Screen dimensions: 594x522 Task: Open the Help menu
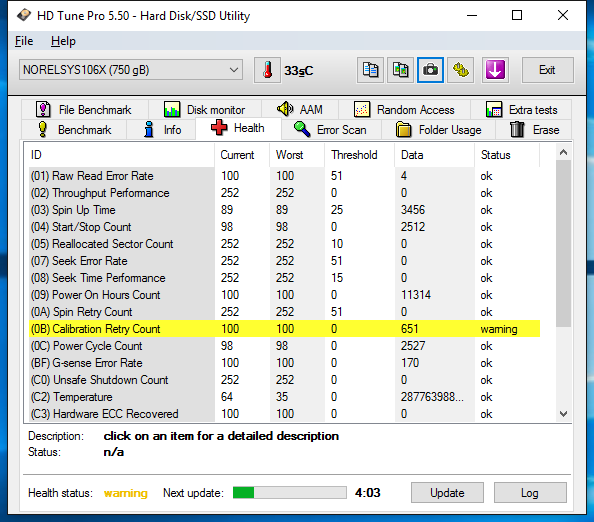pos(63,41)
